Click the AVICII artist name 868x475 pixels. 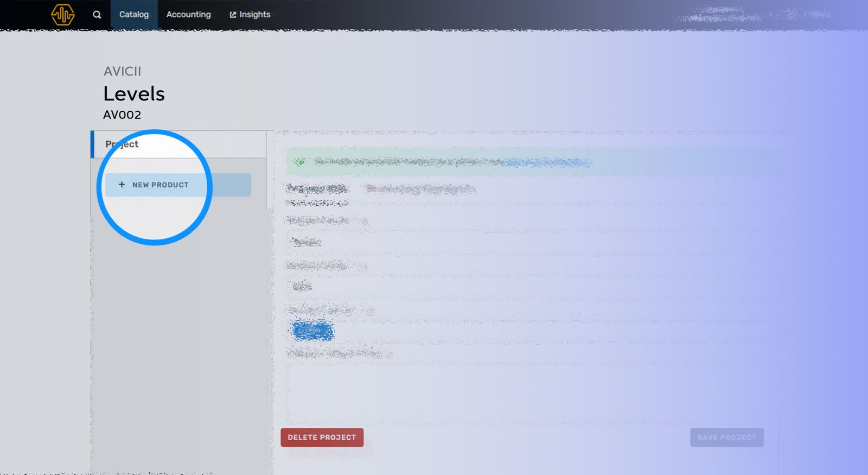tap(122, 71)
